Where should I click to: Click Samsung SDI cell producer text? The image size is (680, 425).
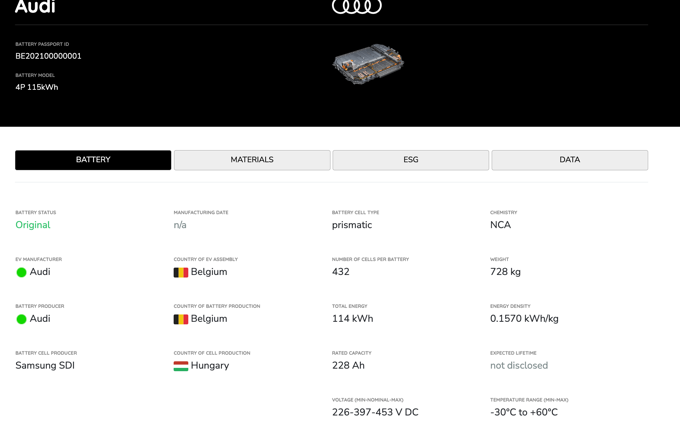pyautogui.click(x=45, y=366)
